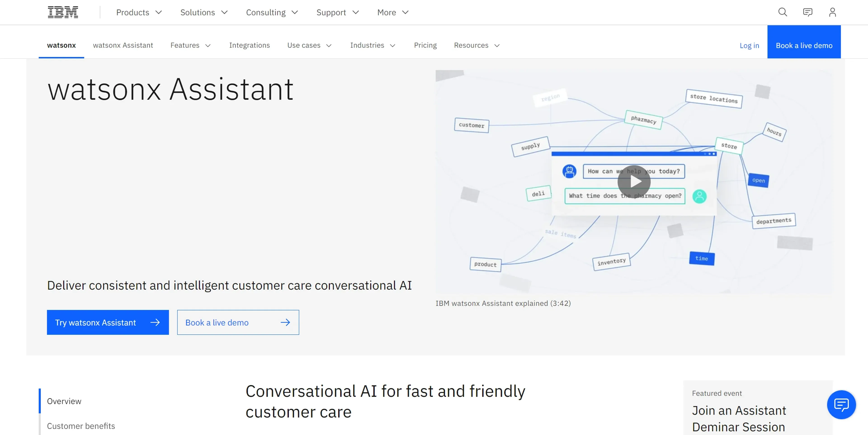The image size is (868, 435).
Task: Click the IBM logo
Action: pos(63,12)
